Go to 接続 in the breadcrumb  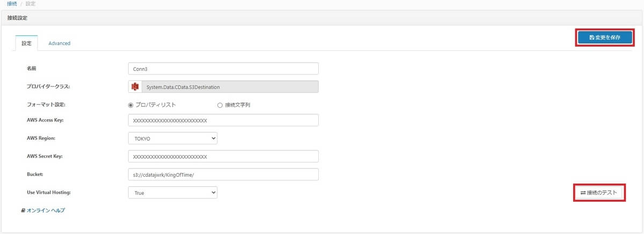click(12, 4)
